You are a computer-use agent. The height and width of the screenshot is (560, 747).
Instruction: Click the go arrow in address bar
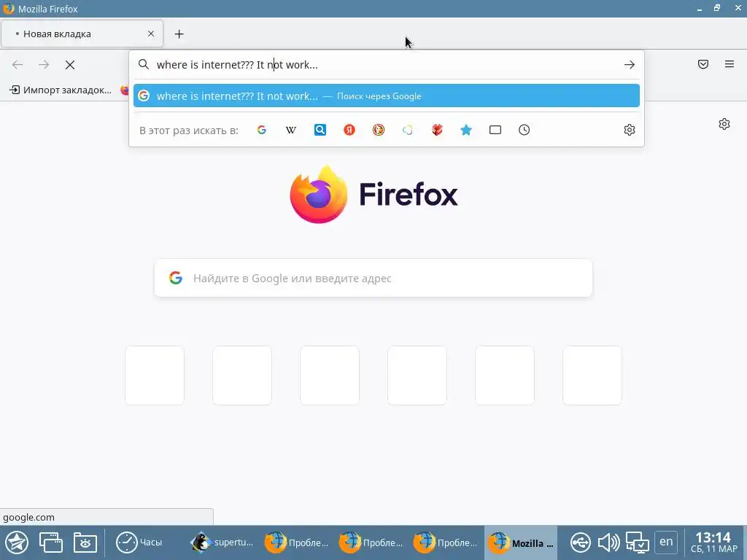click(630, 65)
